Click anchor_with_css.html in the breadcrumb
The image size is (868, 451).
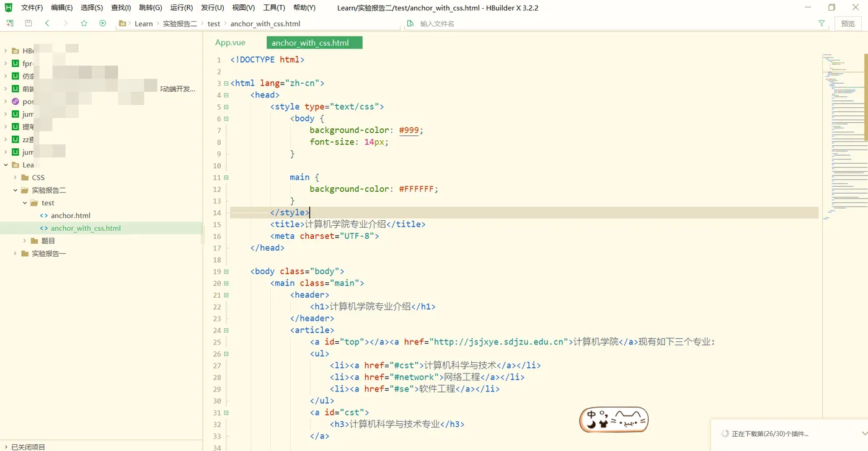[x=265, y=24]
